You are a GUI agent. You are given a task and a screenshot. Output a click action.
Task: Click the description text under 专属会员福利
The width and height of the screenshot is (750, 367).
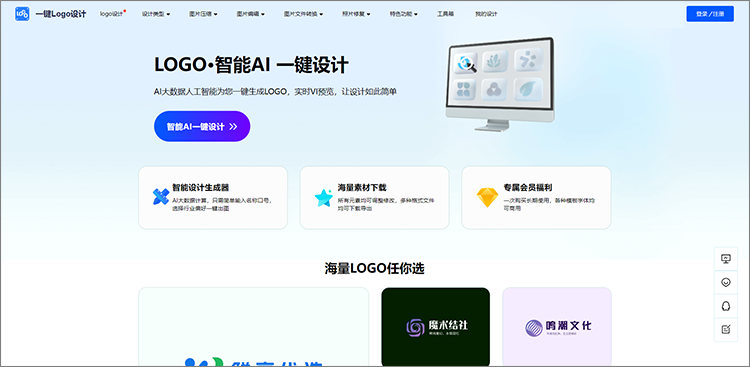point(550,205)
